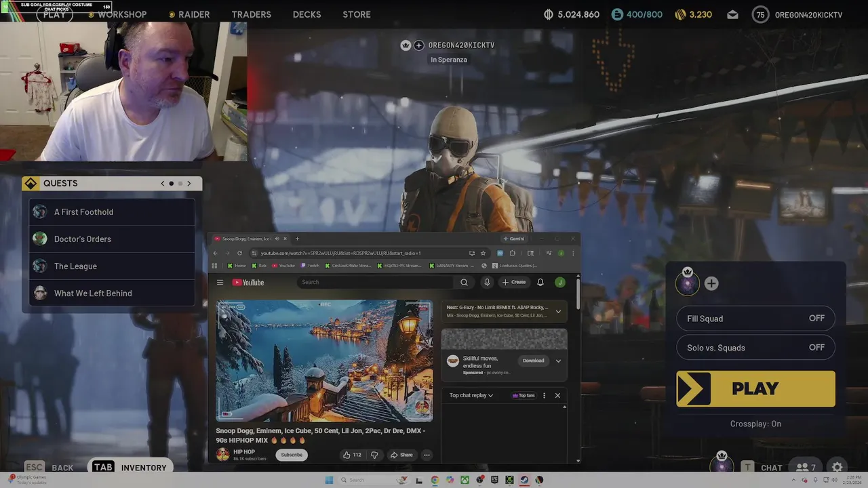Image resolution: width=868 pixels, height=488 pixels.
Task: Open the CrisGodOfWar Stream bookmark
Action: (348, 266)
